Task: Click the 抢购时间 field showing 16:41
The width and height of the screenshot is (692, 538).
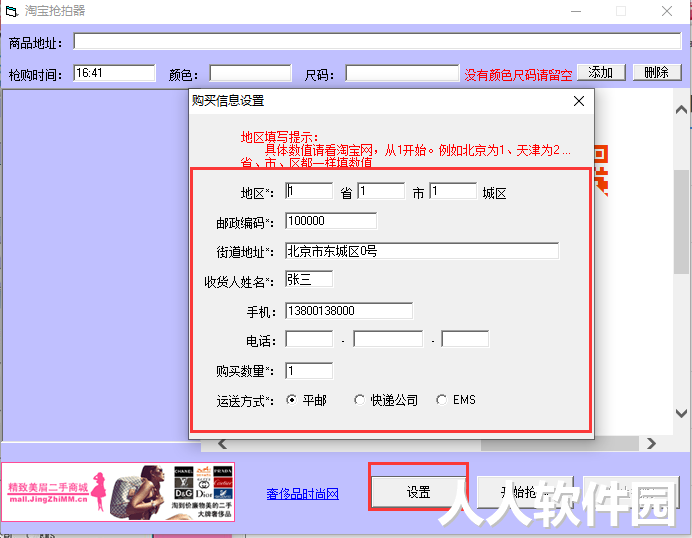Action: (114, 73)
